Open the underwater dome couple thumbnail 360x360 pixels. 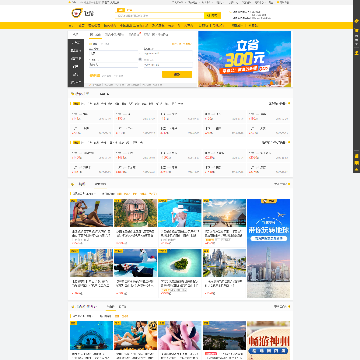[91, 335]
